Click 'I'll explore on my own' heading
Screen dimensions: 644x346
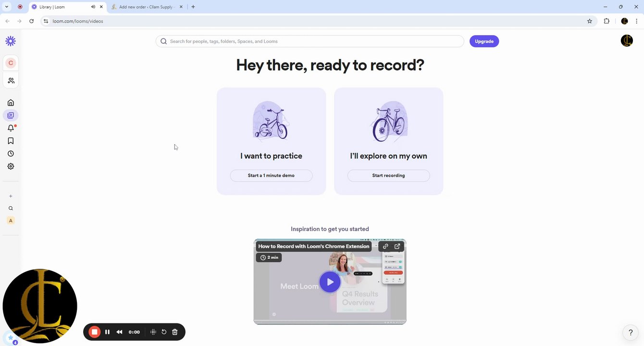coord(388,156)
